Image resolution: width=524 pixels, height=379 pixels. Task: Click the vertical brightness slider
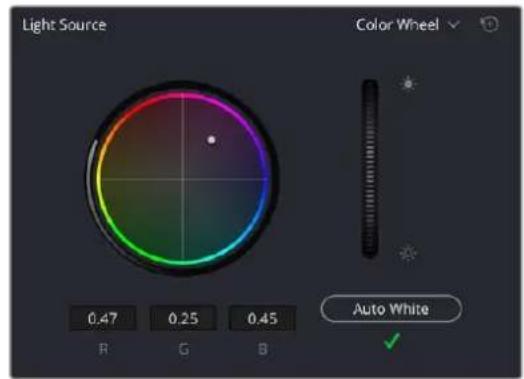point(370,168)
